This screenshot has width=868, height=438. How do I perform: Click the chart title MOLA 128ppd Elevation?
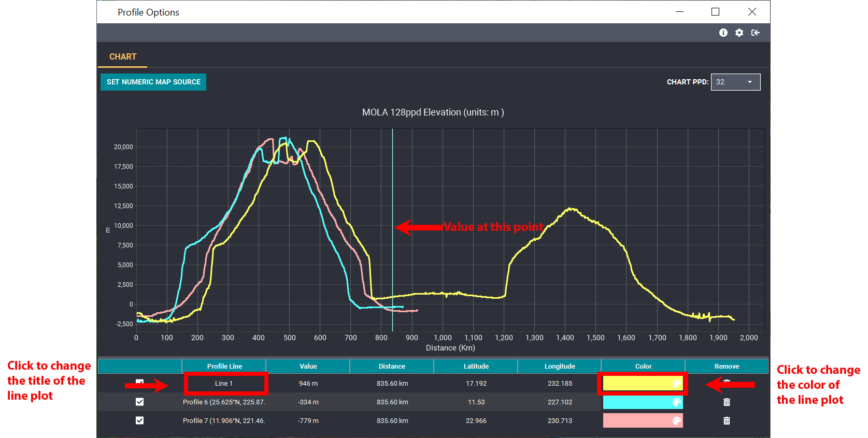[433, 112]
